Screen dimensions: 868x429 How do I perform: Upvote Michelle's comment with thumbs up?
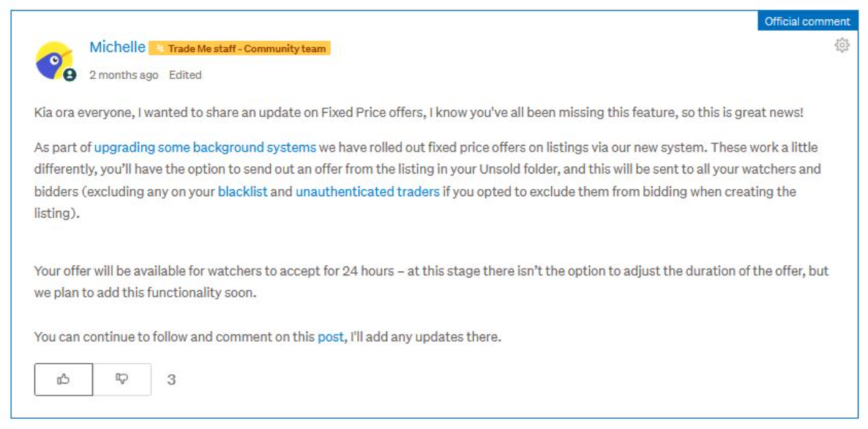tap(64, 379)
